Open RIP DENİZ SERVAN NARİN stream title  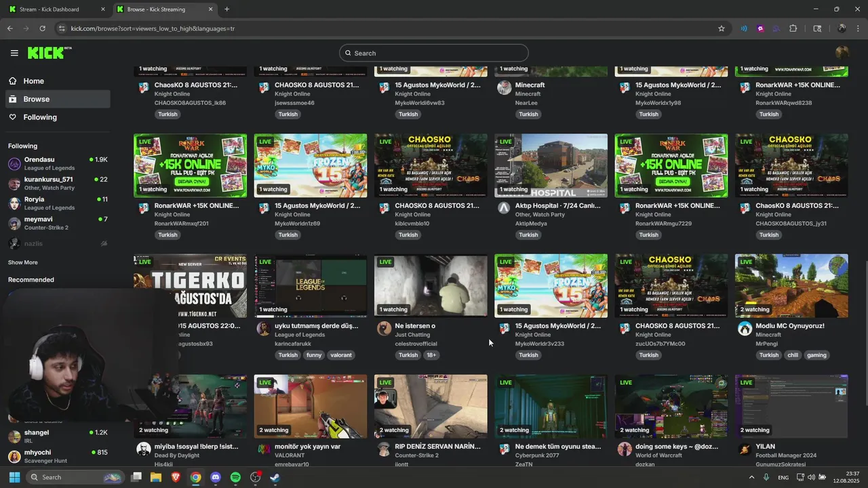click(438, 447)
